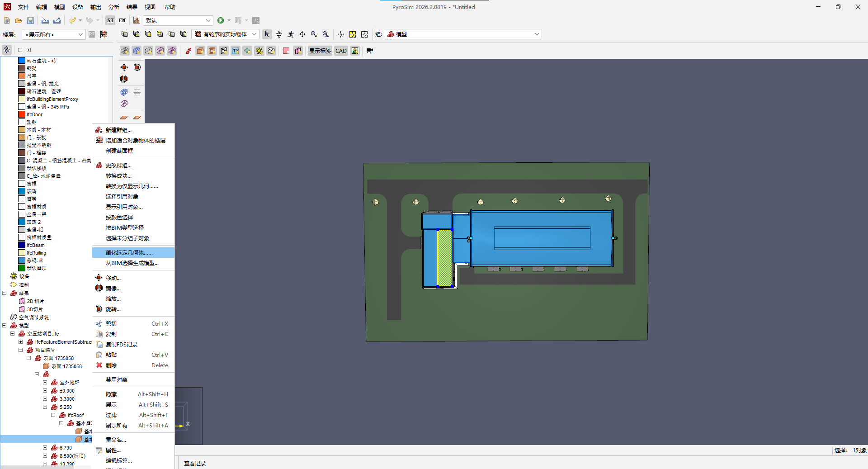Click the undo arrow icon
The image size is (868, 469).
72,20
